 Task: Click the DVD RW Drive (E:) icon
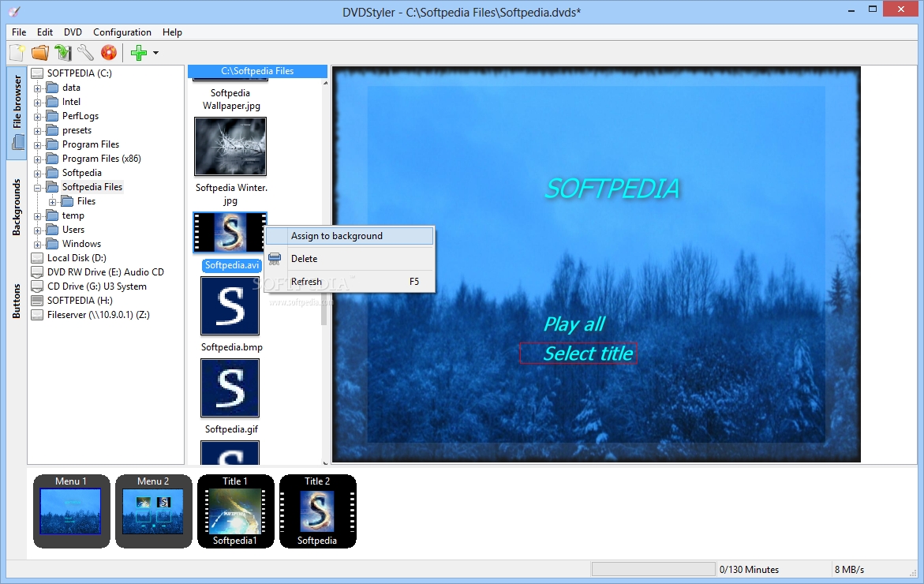37,272
